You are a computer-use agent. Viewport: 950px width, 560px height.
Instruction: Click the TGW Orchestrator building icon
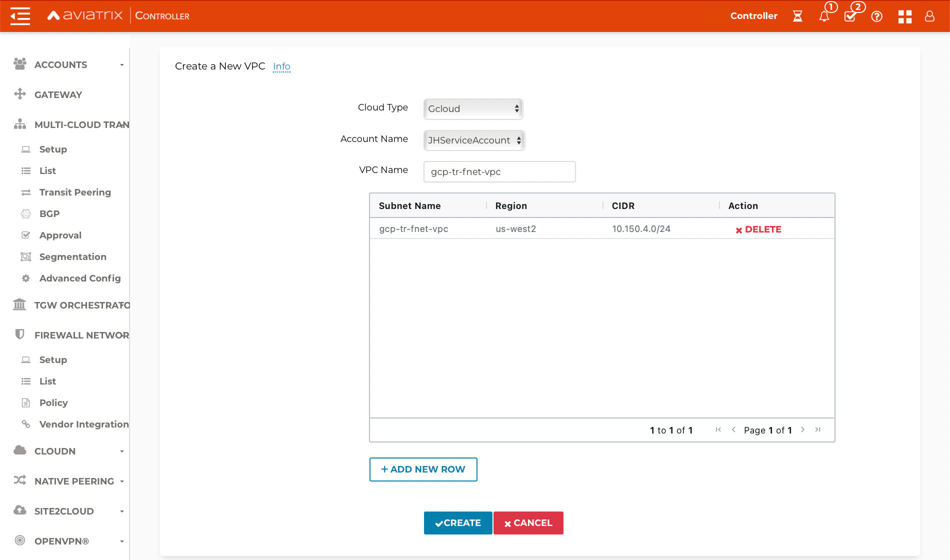click(19, 304)
